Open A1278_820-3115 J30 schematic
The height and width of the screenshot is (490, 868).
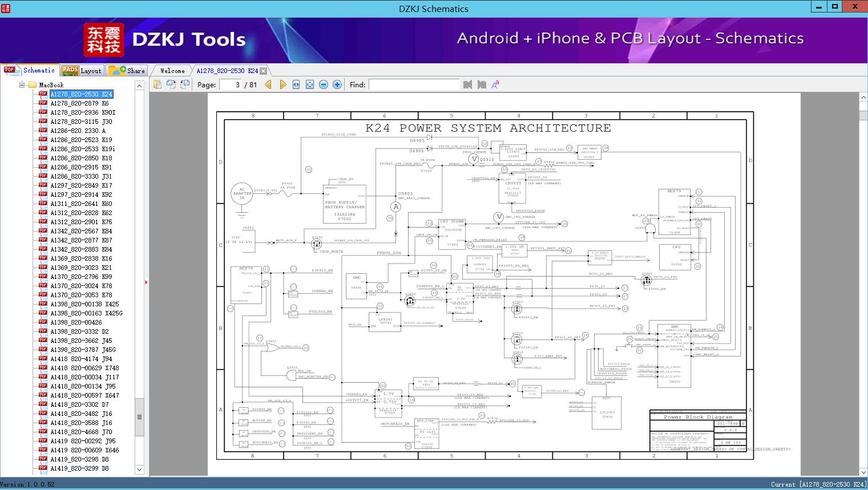click(x=81, y=122)
